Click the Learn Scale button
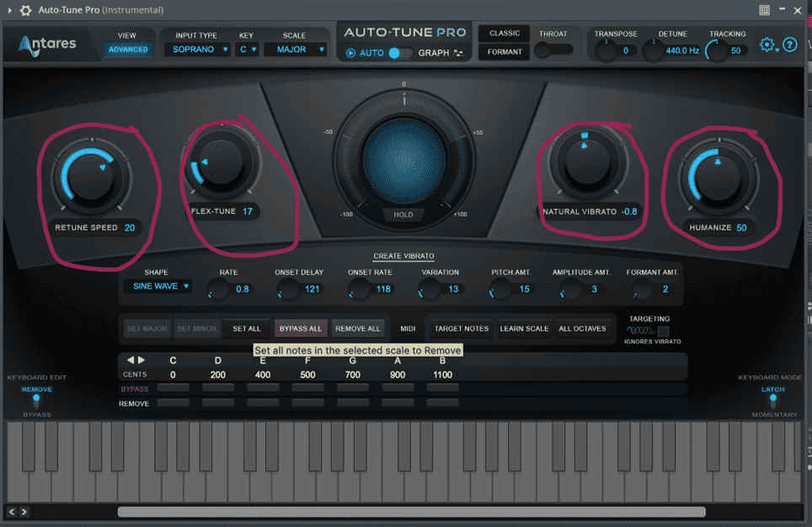This screenshot has height=527, width=812. click(x=523, y=328)
